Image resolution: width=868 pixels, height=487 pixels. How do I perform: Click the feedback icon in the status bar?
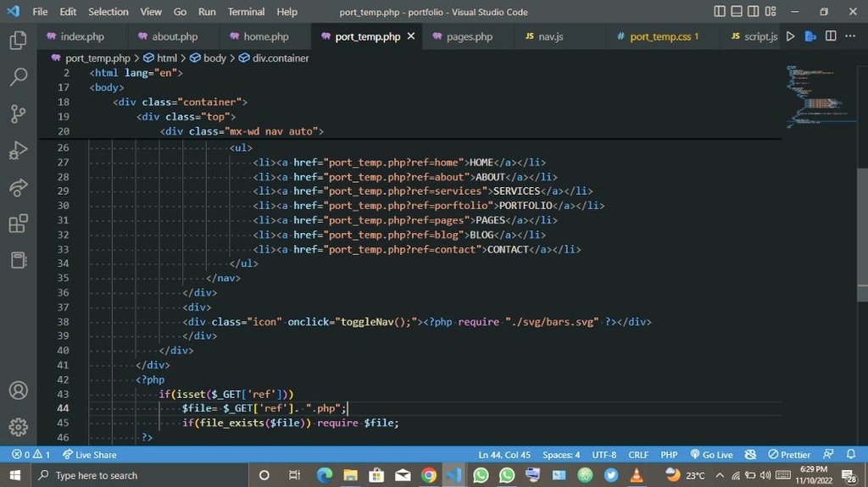(x=828, y=454)
